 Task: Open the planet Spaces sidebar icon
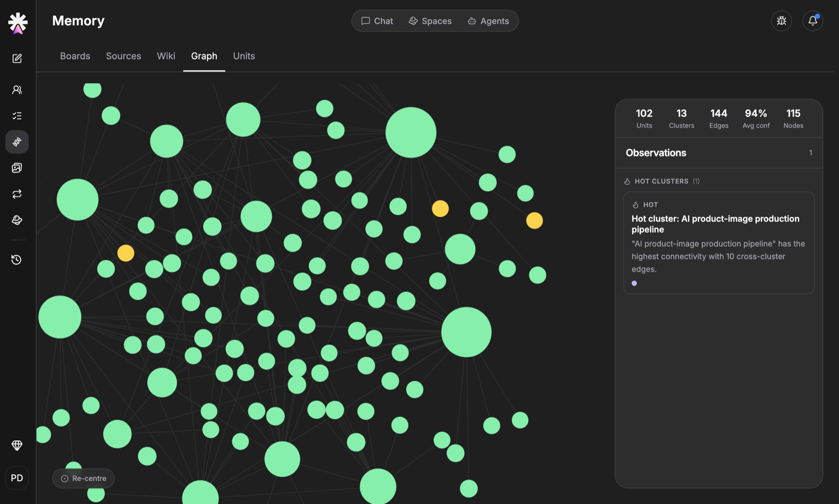[17, 220]
